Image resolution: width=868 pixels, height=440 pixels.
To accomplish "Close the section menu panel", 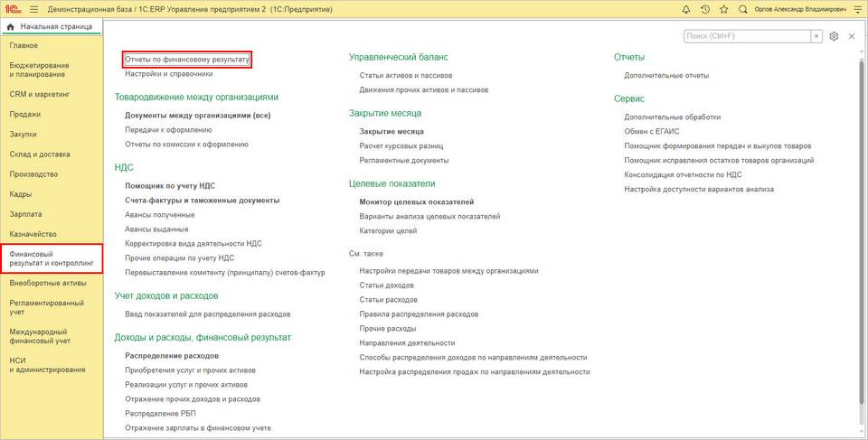I will [852, 36].
